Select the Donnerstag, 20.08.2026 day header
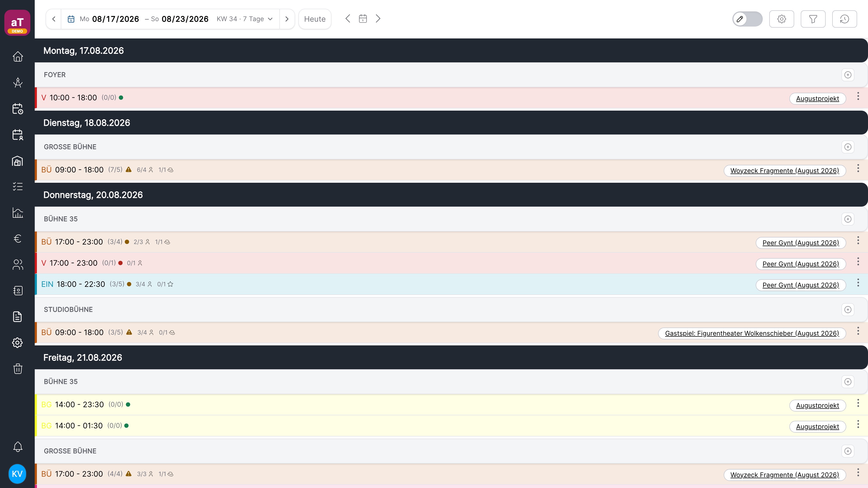The height and width of the screenshot is (488, 868). (x=451, y=195)
